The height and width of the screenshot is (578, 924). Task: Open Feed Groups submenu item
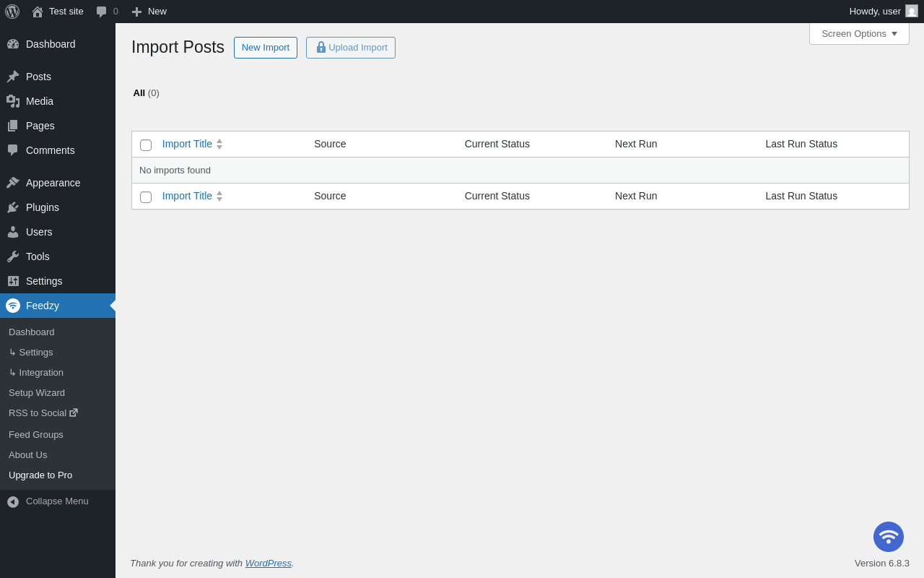coord(36,434)
